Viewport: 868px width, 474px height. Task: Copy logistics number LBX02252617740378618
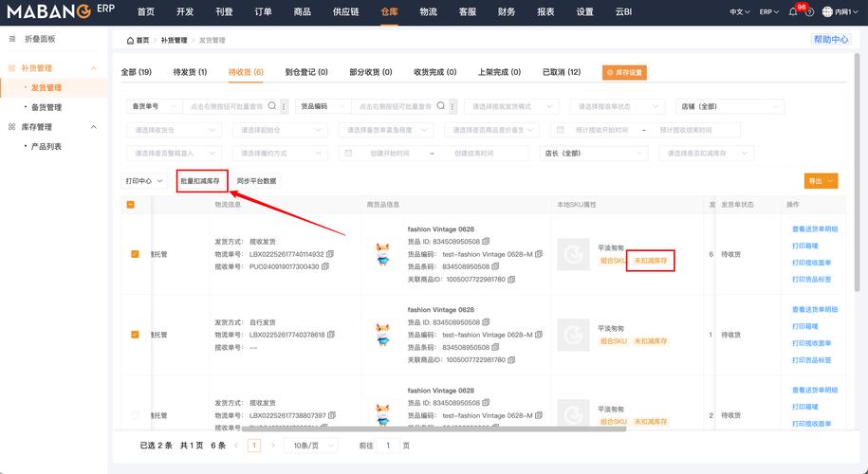pos(331,334)
